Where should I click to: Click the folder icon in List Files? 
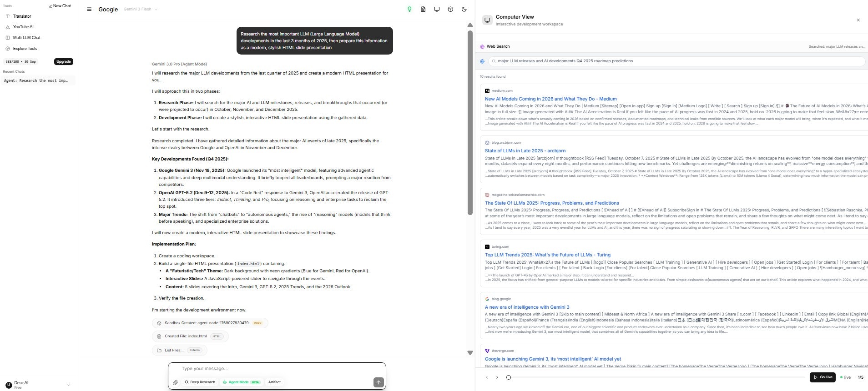pyautogui.click(x=159, y=350)
